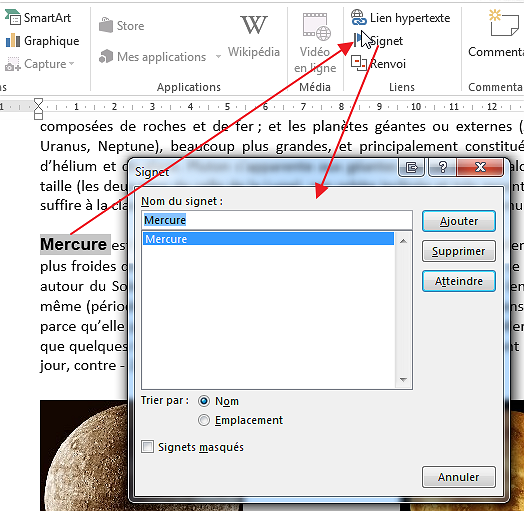Go to bookmark with Atteindre
The image size is (524, 511).
coord(458,281)
